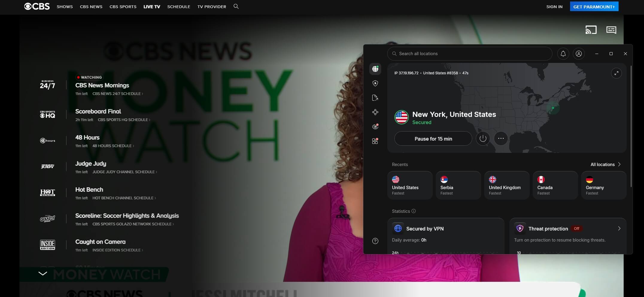
Task: Watch Hot Bench channel
Action: (89, 190)
